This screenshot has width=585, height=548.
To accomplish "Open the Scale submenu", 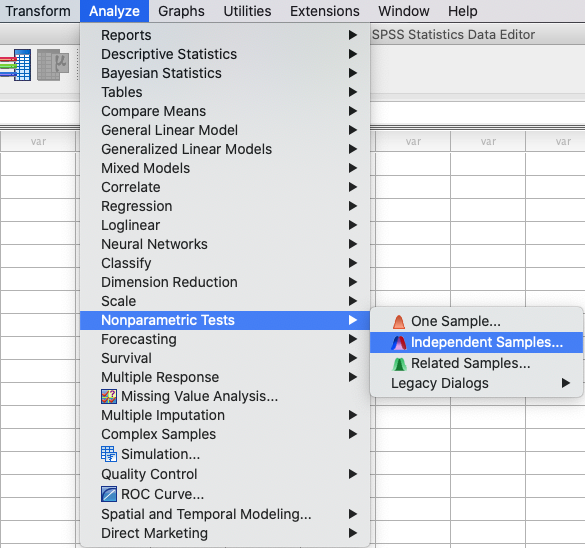I will click(225, 301).
